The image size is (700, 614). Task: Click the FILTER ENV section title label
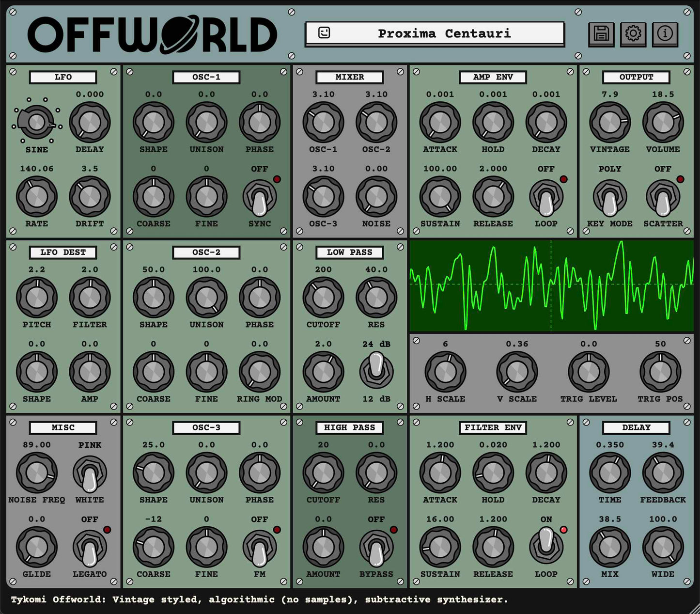(493, 428)
